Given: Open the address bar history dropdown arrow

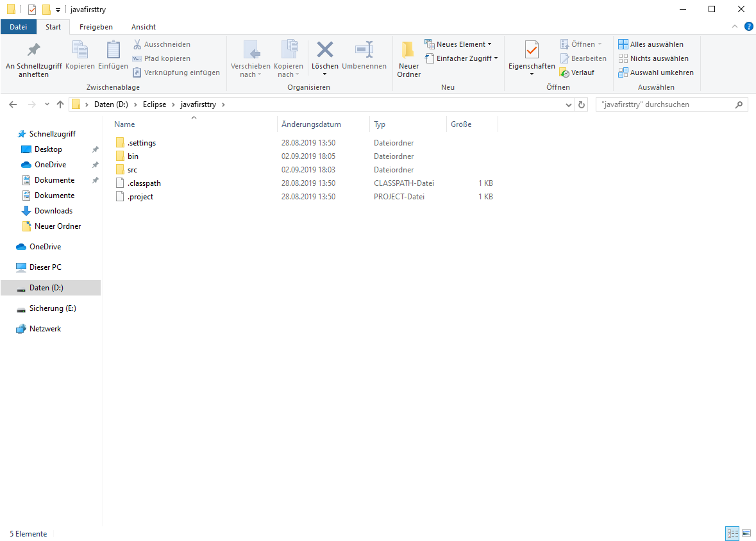Looking at the screenshot, I should click(569, 104).
